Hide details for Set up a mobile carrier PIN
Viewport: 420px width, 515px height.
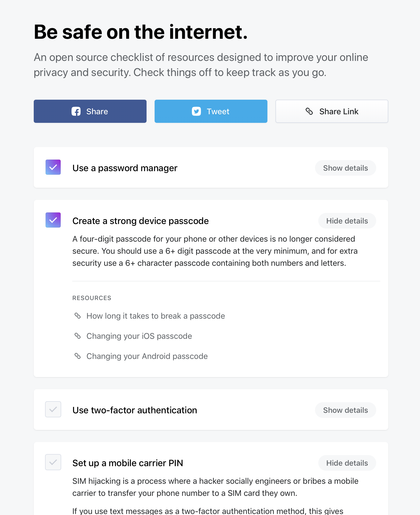(x=347, y=463)
